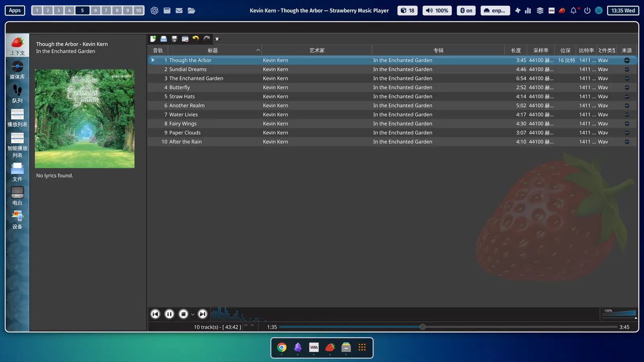The image size is (644, 362).
Task: Redo the playlist change
Action: click(x=206, y=39)
